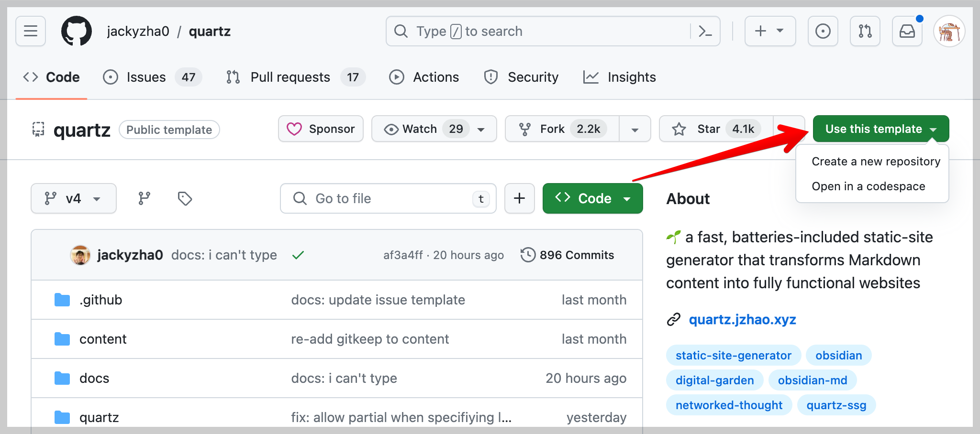Open 're-add gitkeep to content' commit

(x=370, y=339)
